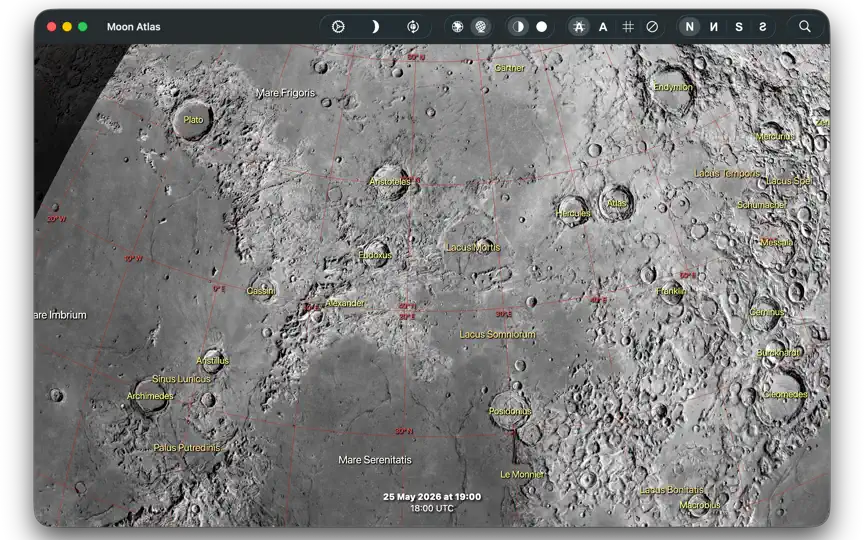Screen dimensions: 864x540
Task: Select the Lacus Somniorum label
Action: (x=498, y=334)
